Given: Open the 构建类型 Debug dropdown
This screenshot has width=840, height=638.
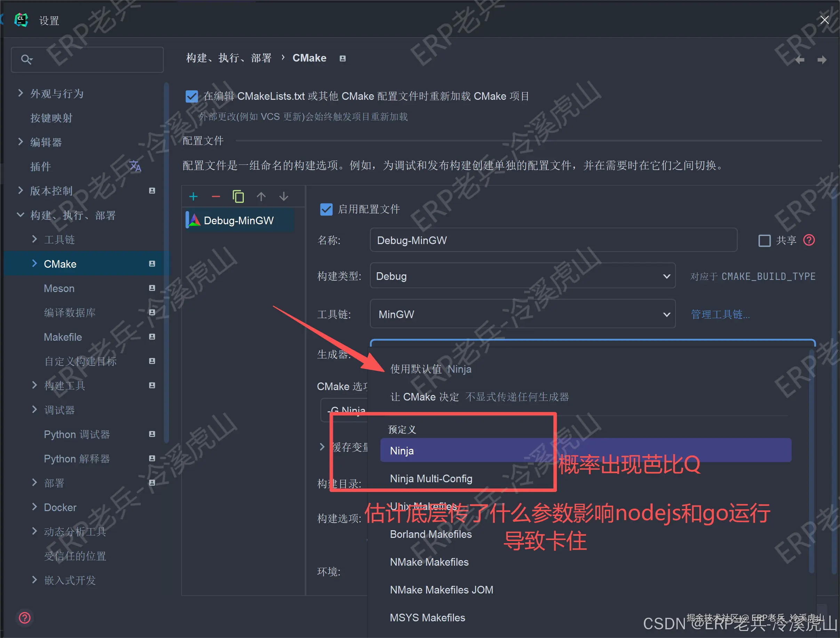Looking at the screenshot, I should (522, 276).
